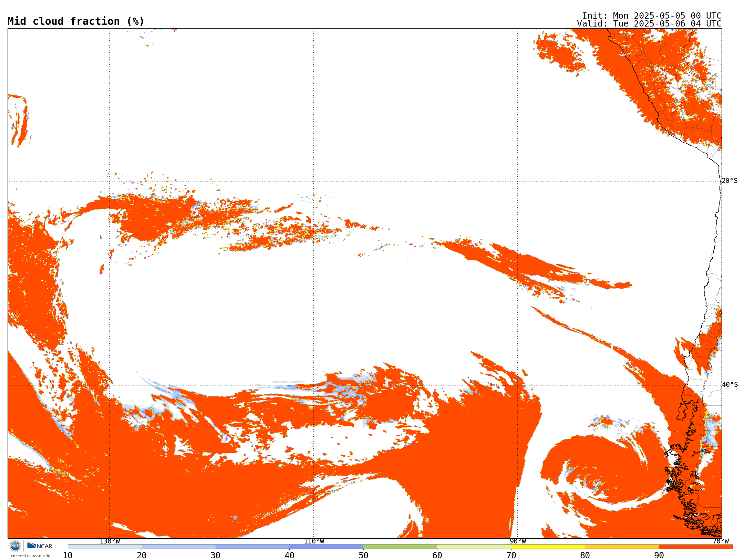
Task: Click the 80-90 gold colorbar swatch
Action: click(622, 547)
